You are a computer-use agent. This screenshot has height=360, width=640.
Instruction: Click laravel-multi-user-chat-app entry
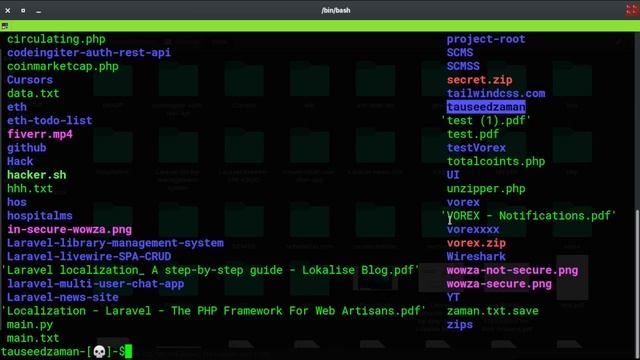[x=96, y=284]
